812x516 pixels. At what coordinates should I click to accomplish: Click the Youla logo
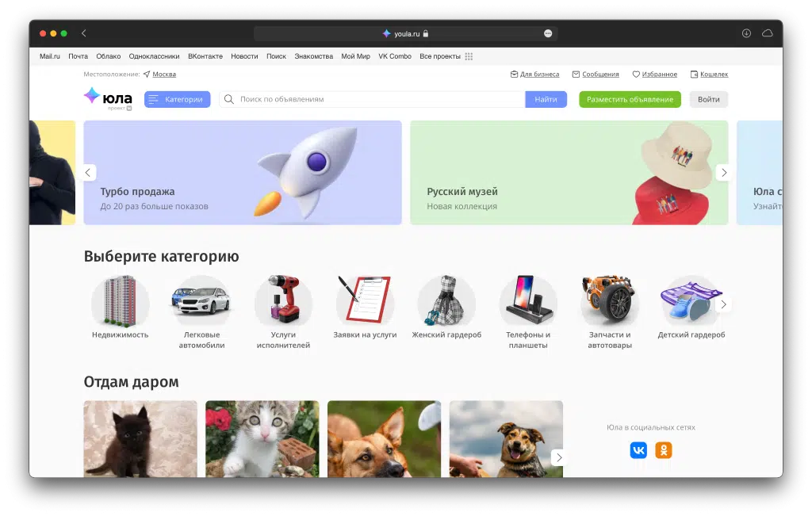coord(108,98)
